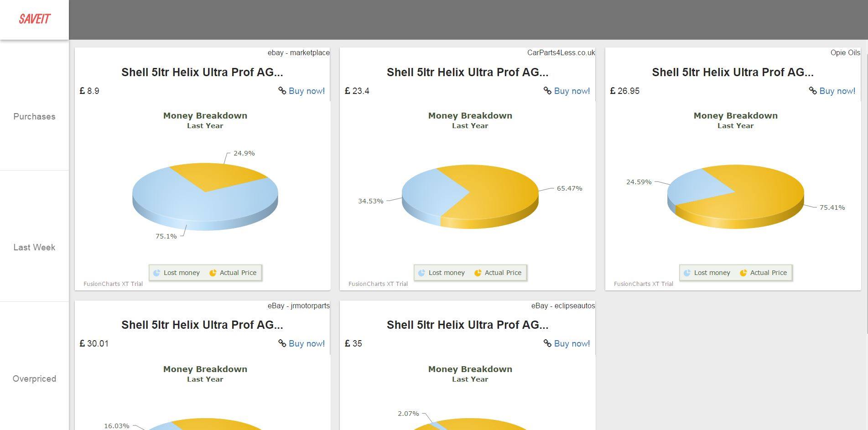The image size is (868, 430).
Task: Click the 24.59% chart label
Action: 639,182
